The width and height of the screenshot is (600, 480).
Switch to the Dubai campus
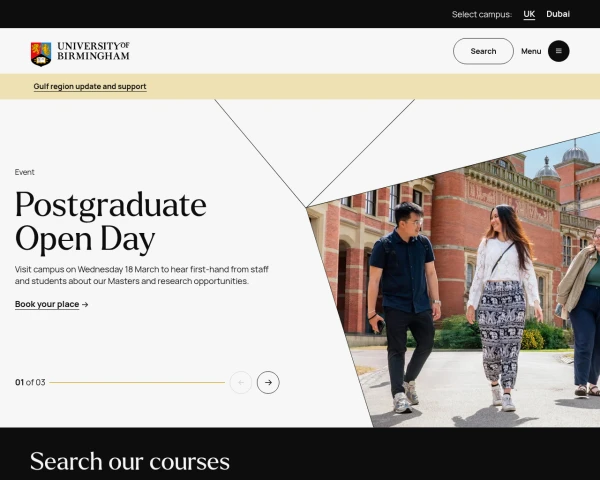558,14
